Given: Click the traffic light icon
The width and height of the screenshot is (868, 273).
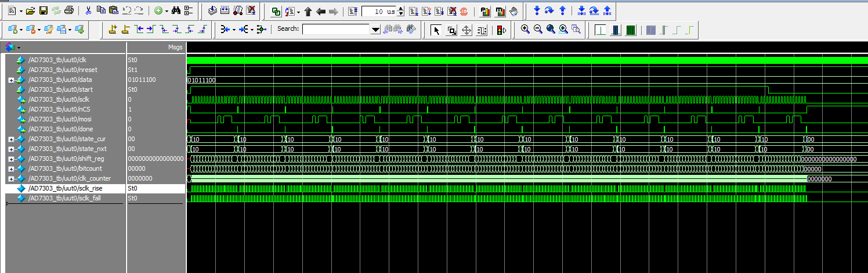Looking at the screenshot, I should (x=501, y=30).
